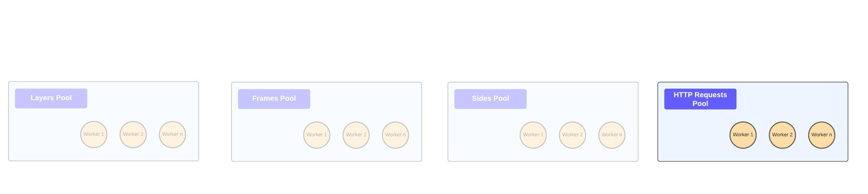The width and height of the screenshot is (868, 194).
Task: Click the HTTP Requests Pool label
Action: [x=700, y=99]
